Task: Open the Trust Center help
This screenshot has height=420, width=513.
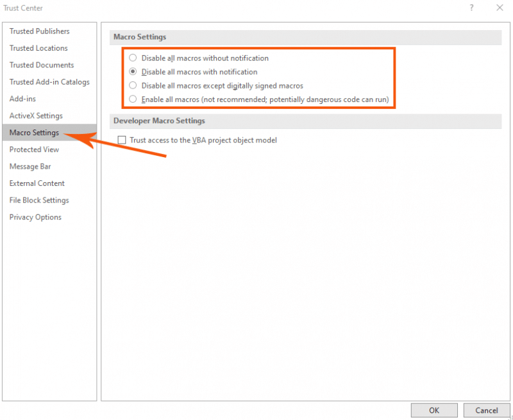Action: tap(472, 8)
